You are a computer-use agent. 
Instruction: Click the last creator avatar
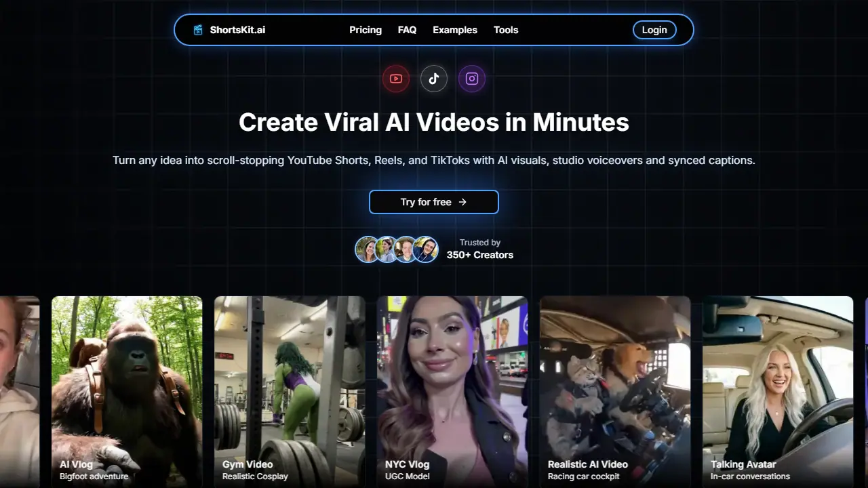click(x=426, y=249)
